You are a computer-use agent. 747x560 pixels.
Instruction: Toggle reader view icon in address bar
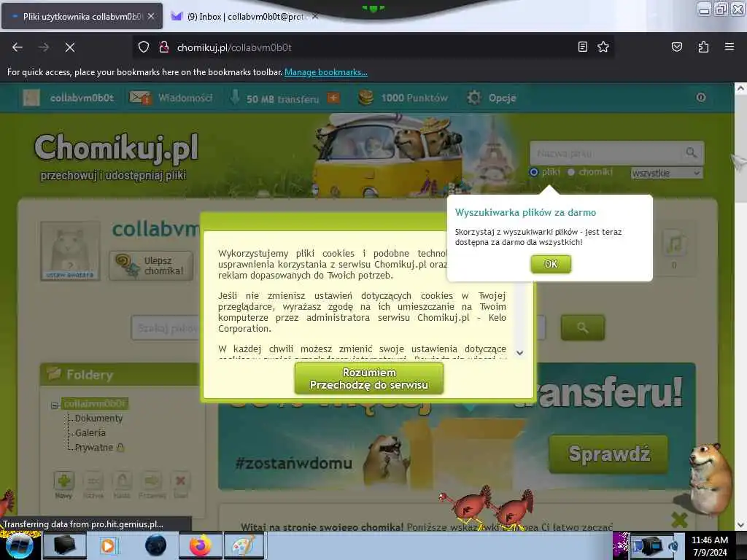583,47
